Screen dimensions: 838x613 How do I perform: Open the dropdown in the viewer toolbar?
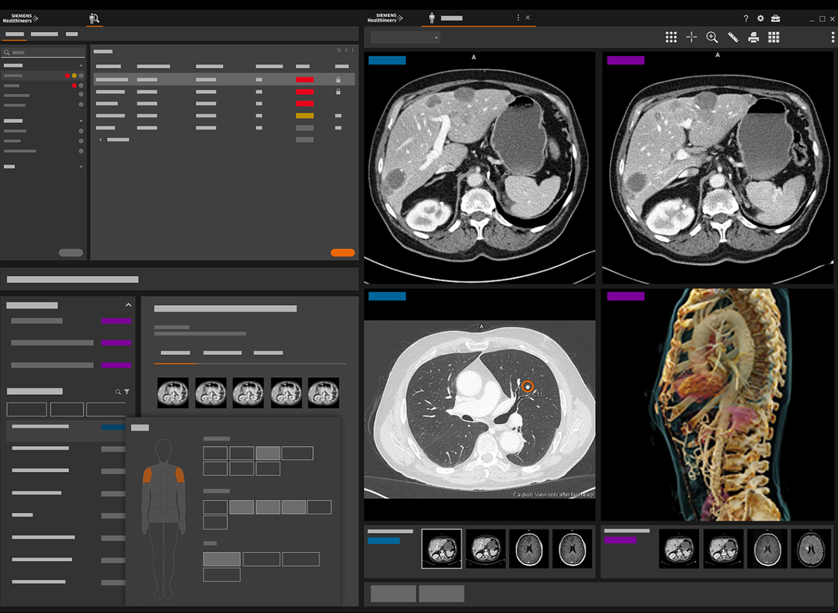point(405,37)
